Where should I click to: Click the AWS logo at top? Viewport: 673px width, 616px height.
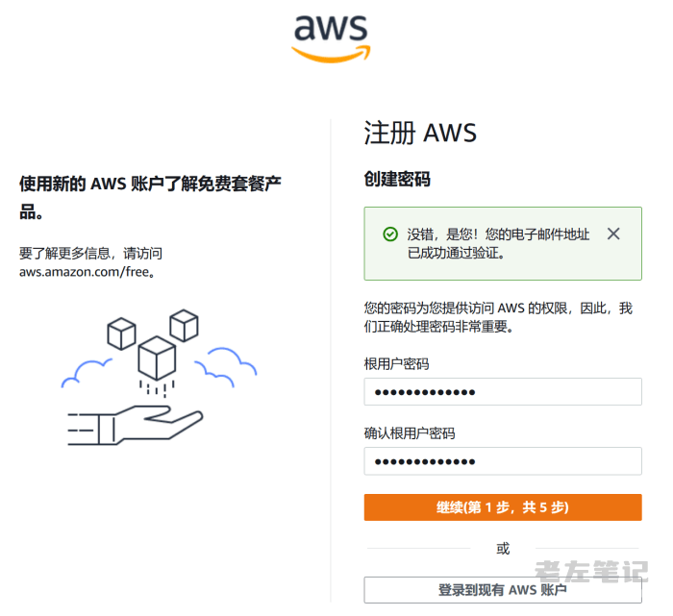331,38
